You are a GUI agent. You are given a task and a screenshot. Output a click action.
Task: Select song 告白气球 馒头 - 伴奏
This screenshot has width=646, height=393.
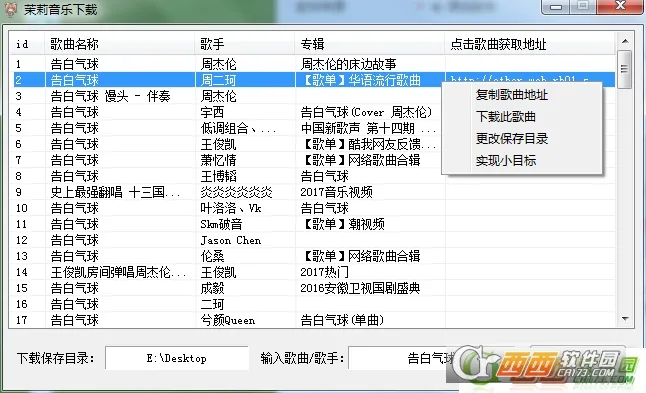point(110,96)
